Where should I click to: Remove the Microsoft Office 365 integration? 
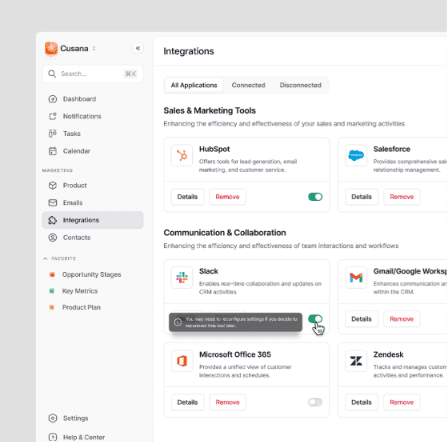[227, 402]
